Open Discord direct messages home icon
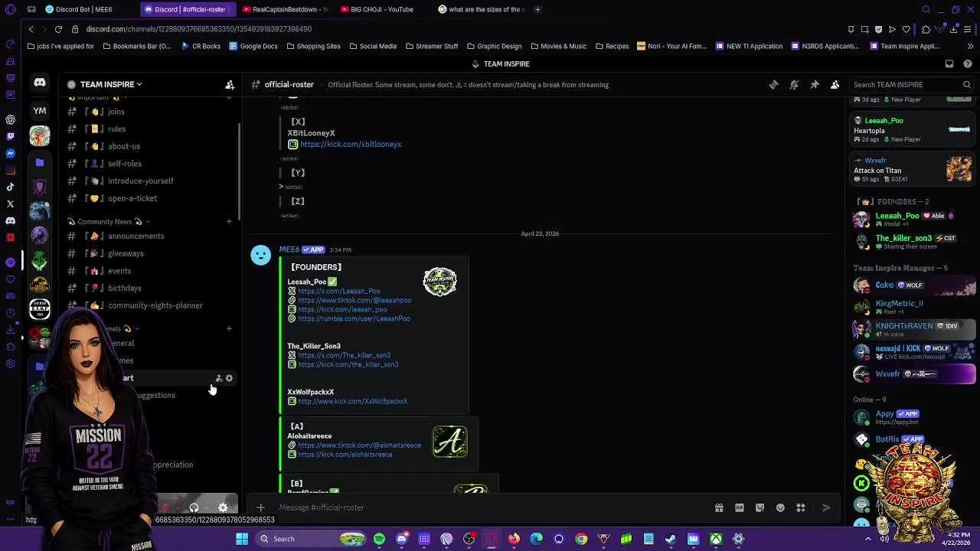Viewport: 980px width, 551px height. click(x=40, y=83)
